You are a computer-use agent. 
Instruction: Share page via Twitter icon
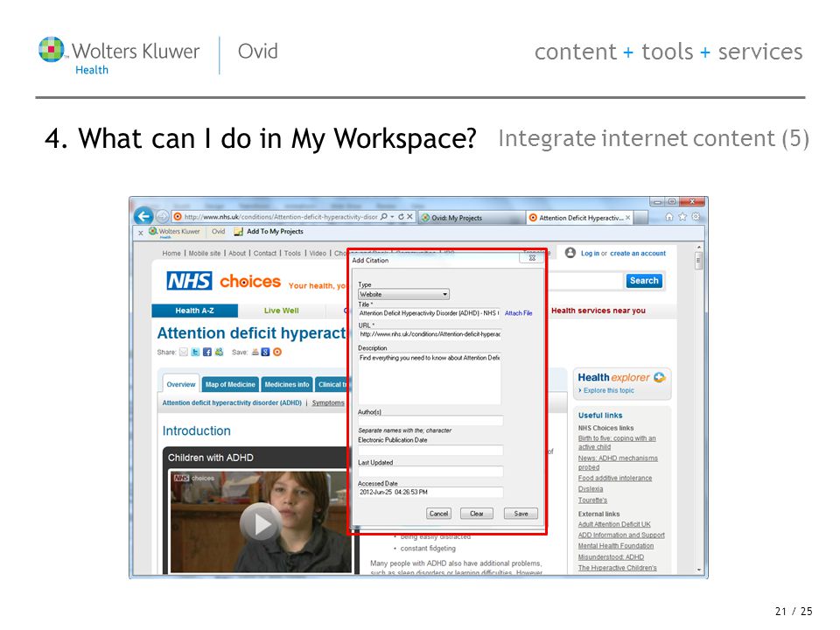tap(195, 353)
